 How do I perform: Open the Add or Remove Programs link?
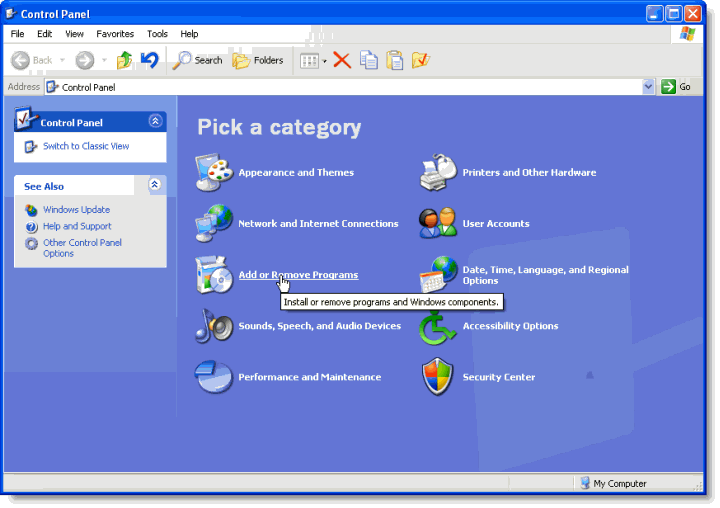[298, 275]
